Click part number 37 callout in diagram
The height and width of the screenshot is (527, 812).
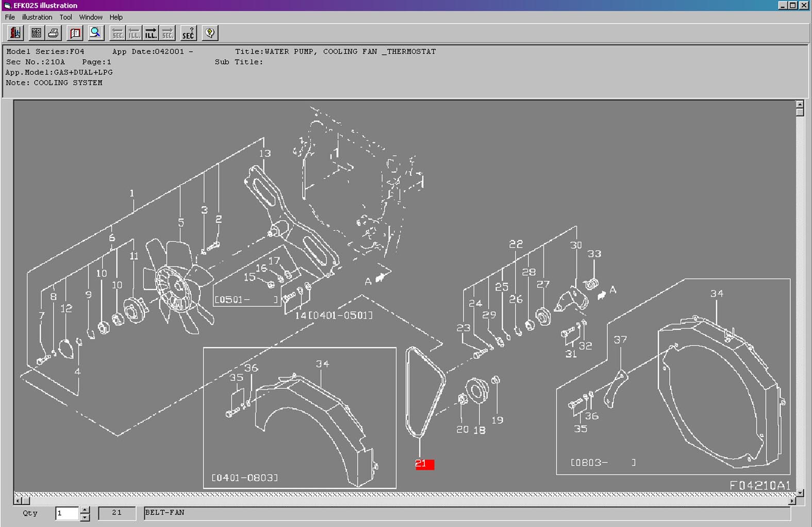[x=620, y=340]
